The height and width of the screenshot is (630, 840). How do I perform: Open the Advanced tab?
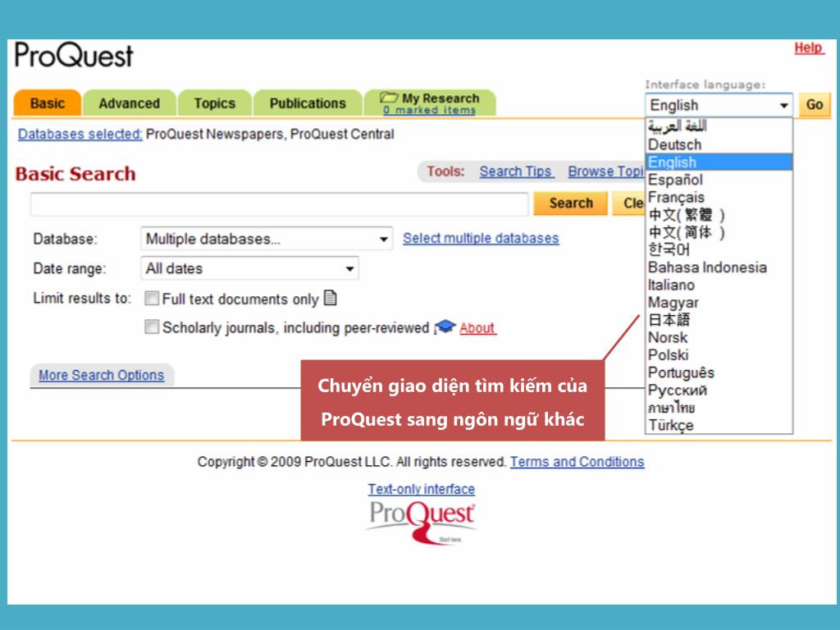[129, 103]
